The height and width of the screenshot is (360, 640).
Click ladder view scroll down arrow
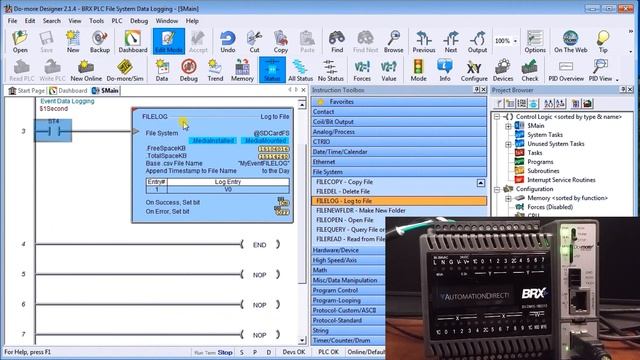click(302, 340)
